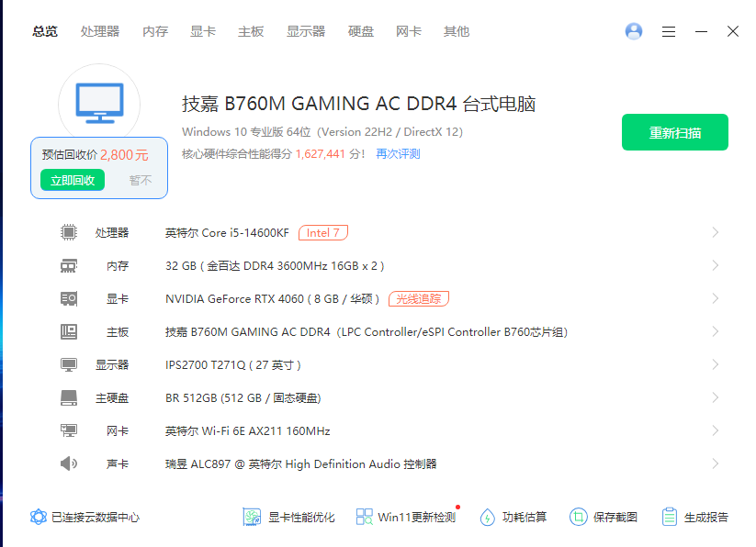Switch to the 总览 tab

(x=45, y=32)
